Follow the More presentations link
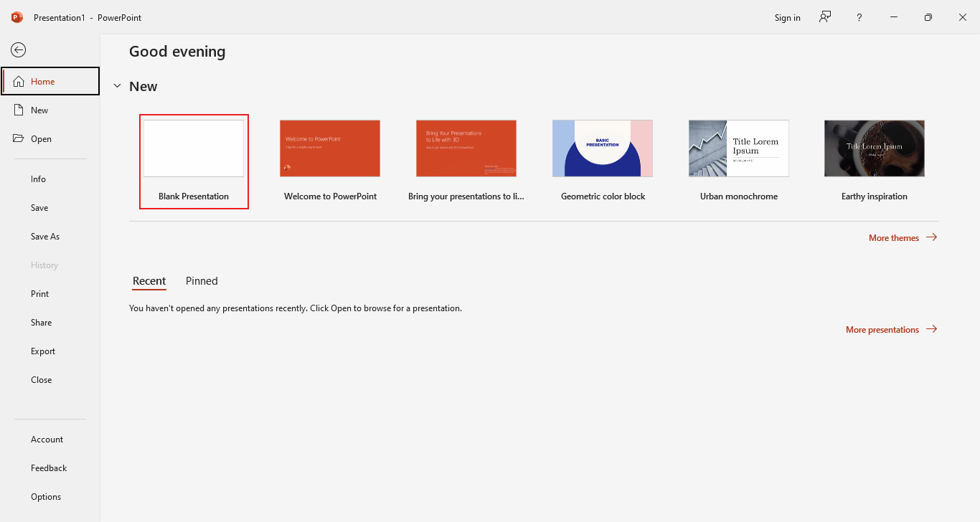 (x=882, y=329)
